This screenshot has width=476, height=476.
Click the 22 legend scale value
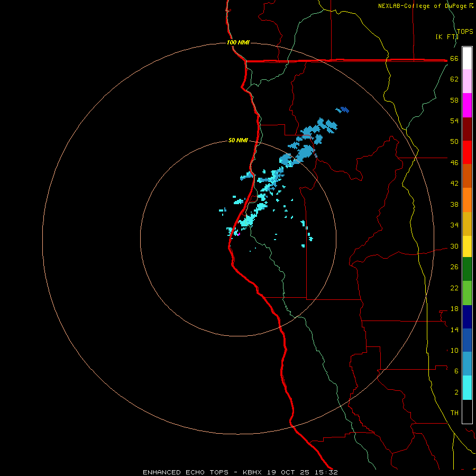point(454,288)
